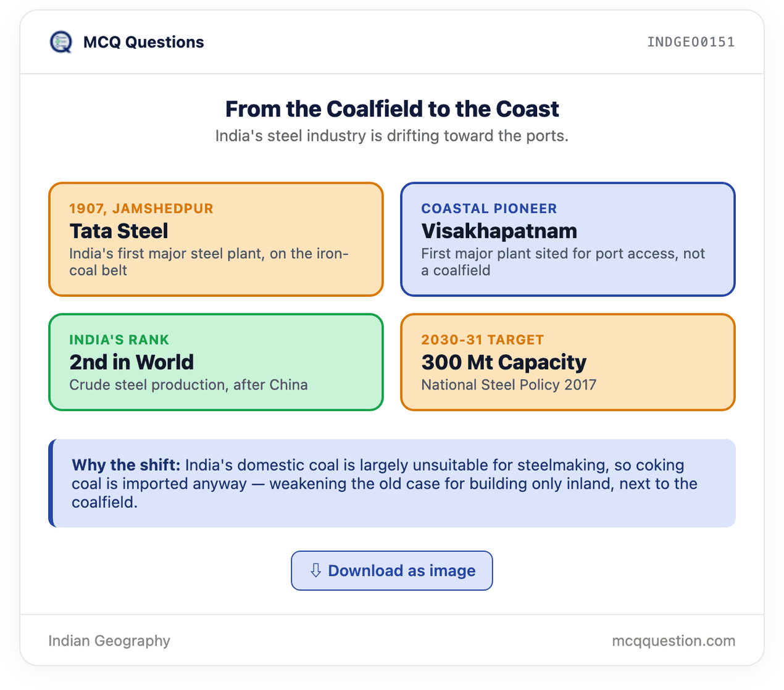This screenshot has width=784, height=690.
Task: Click the Coastal Pioneer blue label
Action: [489, 209]
